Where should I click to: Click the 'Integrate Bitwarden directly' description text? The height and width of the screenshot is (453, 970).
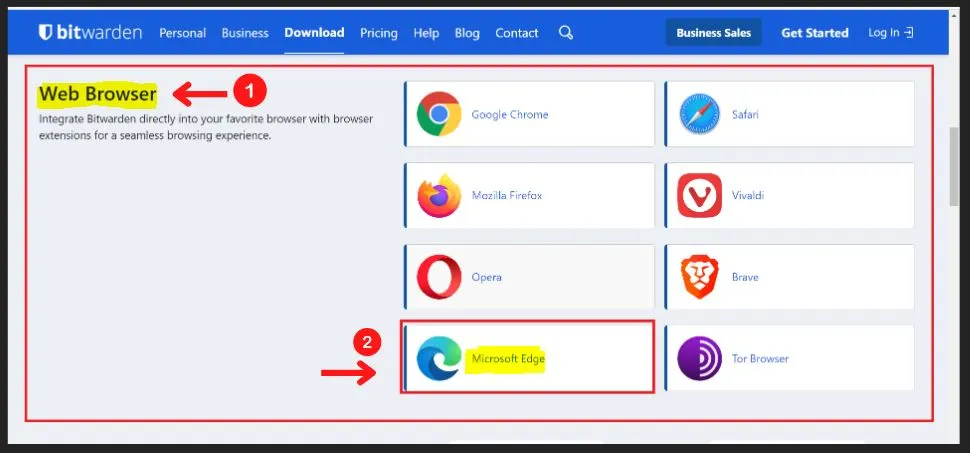(x=206, y=127)
